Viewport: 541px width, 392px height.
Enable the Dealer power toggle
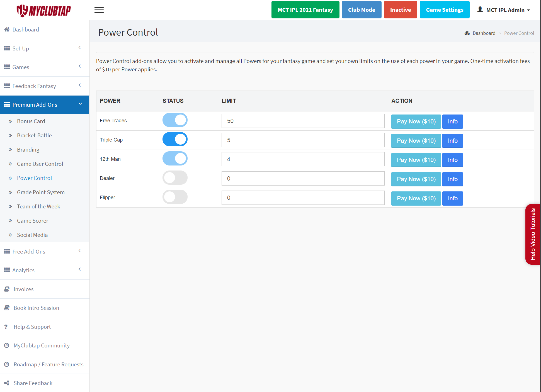tap(175, 178)
